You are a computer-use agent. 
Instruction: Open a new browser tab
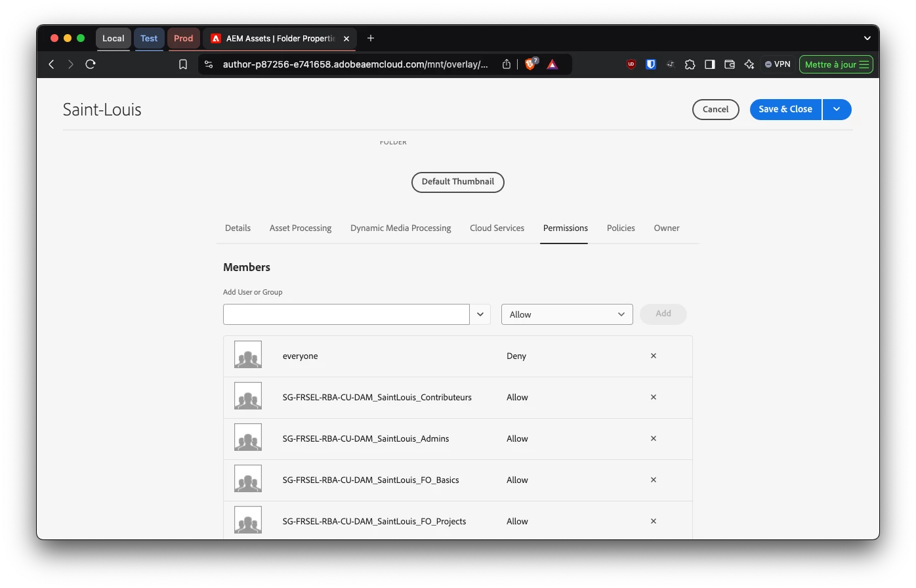click(x=371, y=38)
